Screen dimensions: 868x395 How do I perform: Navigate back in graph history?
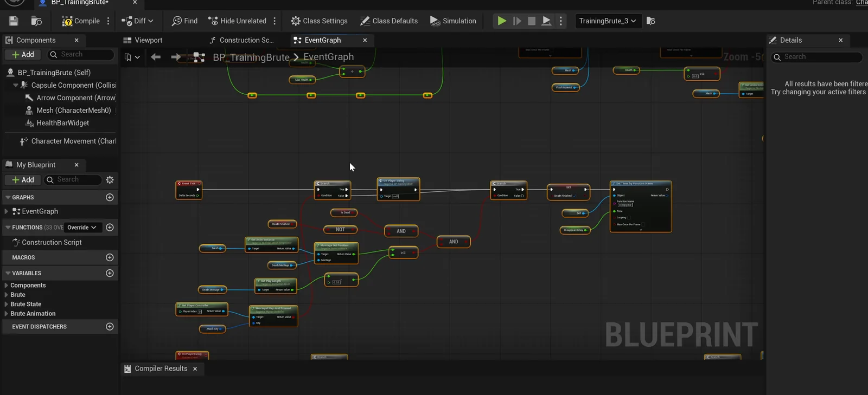click(156, 57)
